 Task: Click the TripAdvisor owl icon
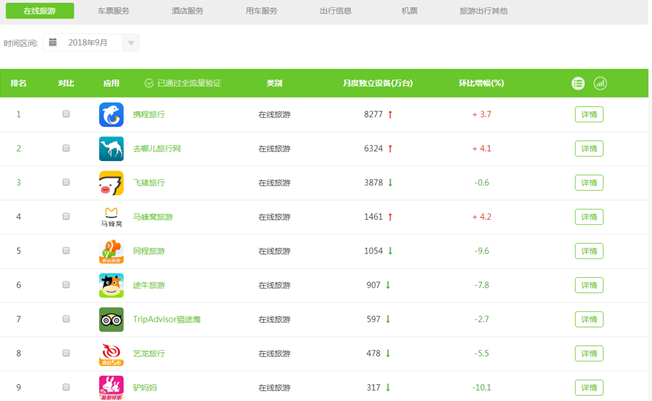pos(111,319)
